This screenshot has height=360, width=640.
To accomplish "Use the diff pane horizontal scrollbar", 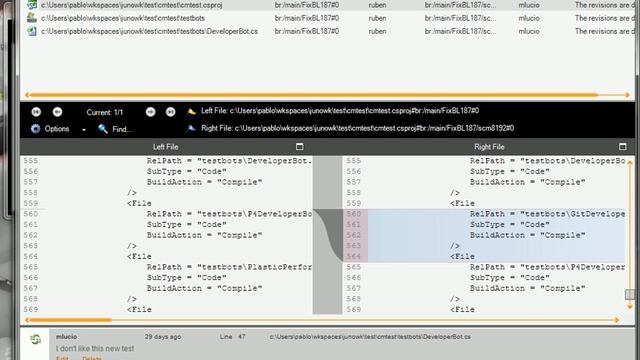I will pyautogui.click(x=71, y=320).
